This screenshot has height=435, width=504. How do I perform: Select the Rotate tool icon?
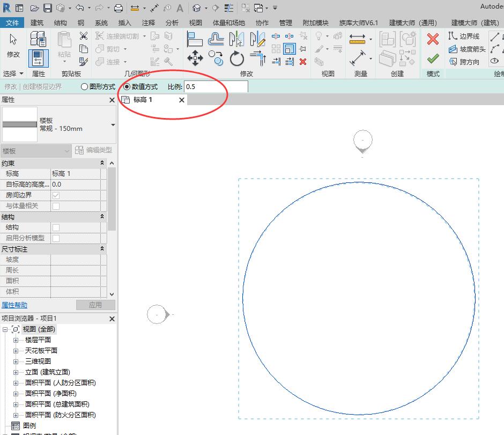click(236, 58)
